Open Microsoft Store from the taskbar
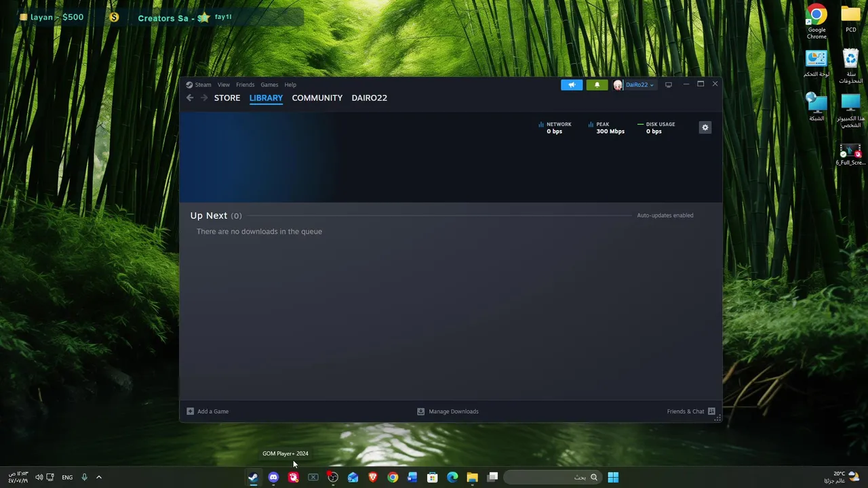868x488 pixels. (432, 477)
